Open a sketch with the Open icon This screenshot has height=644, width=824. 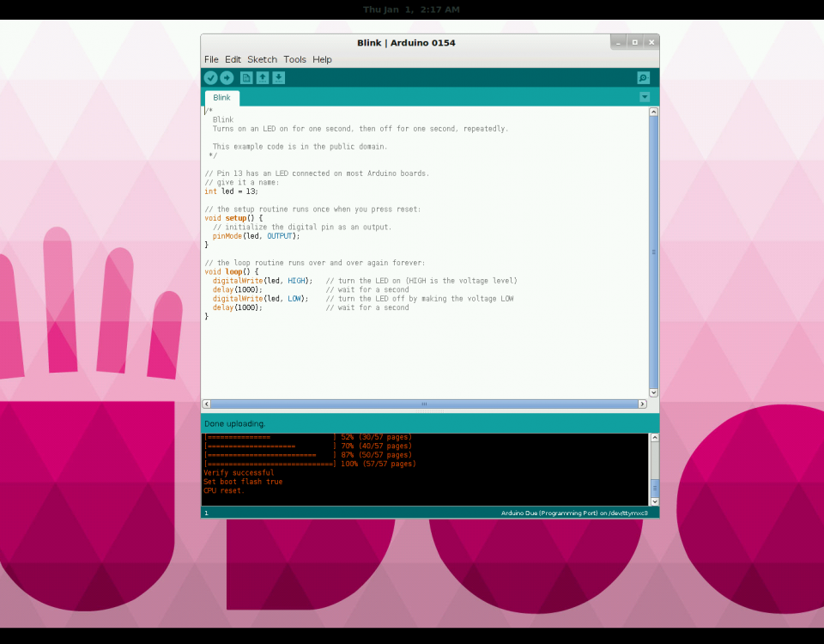pos(263,78)
